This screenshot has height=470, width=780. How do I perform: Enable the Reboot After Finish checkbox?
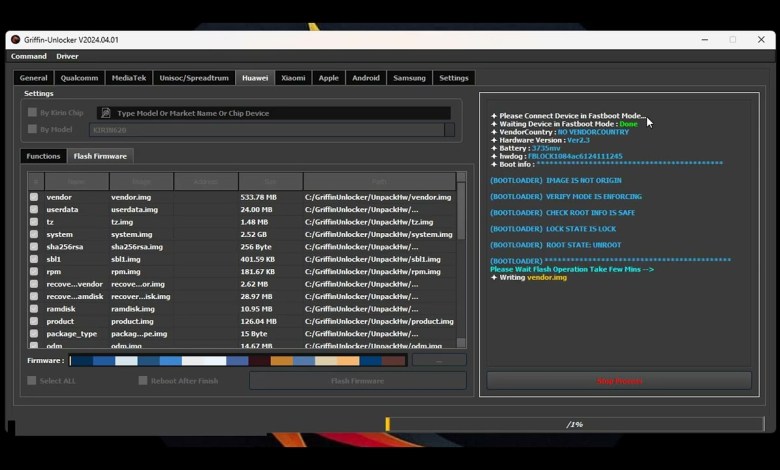pyautogui.click(x=143, y=381)
